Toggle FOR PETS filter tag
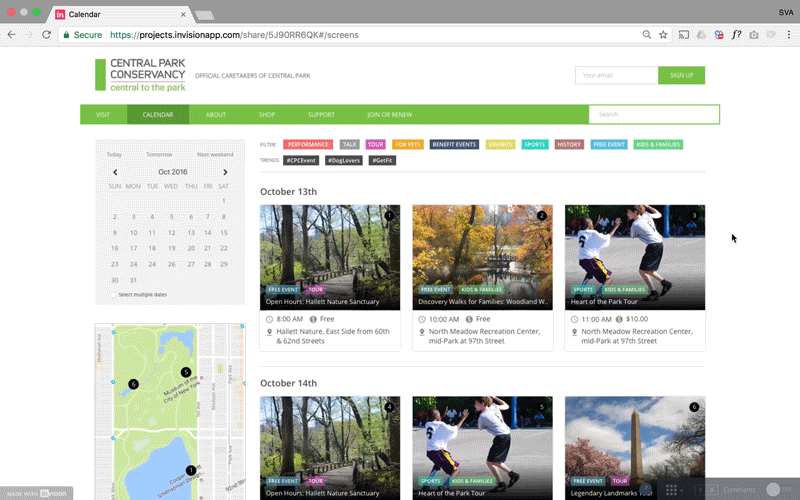 [x=408, y=144]
